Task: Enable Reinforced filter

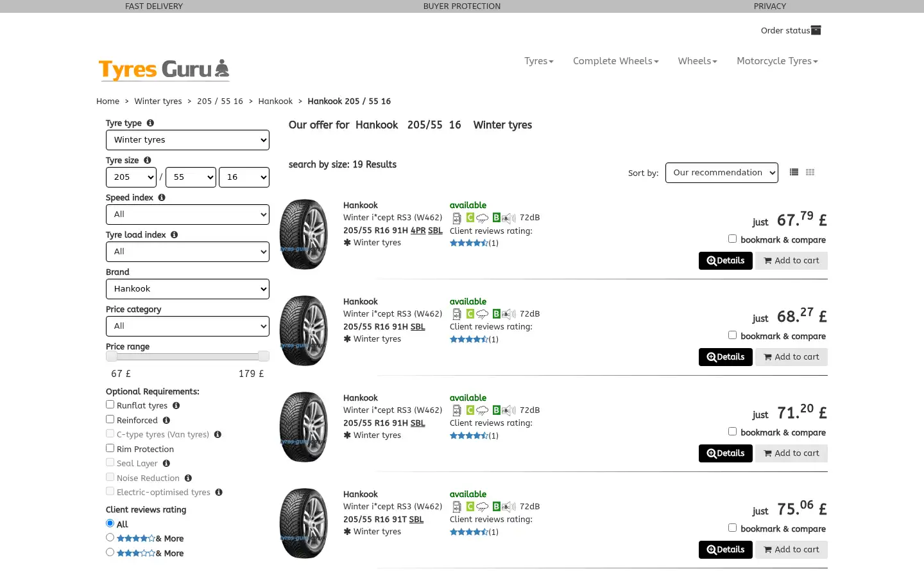Action: point(110,419)
